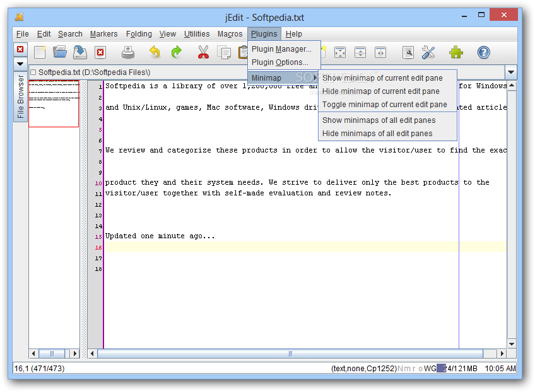Click the Split Vertically toolbar icon
This screenshot has height=392, width=535.
pos(380,52)
